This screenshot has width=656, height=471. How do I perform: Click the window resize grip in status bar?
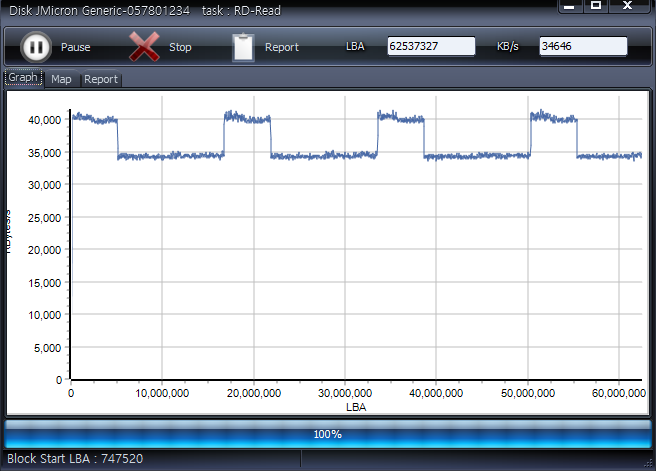tap(649, 463)
